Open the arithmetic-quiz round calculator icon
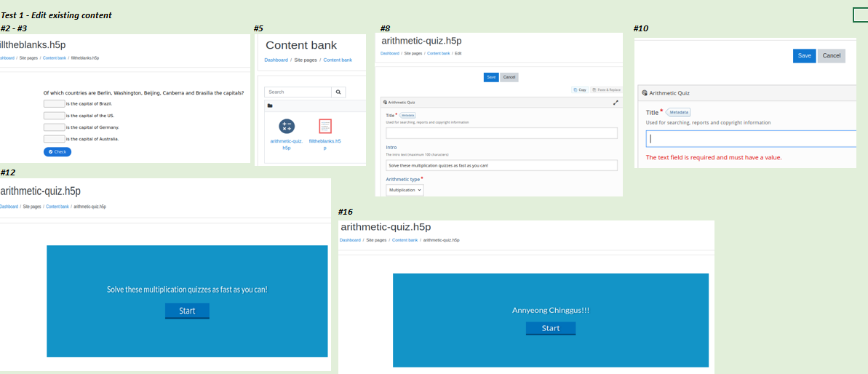Image resolution: width=868 pixels, height=374 pixels. click(x=287, y=127)
